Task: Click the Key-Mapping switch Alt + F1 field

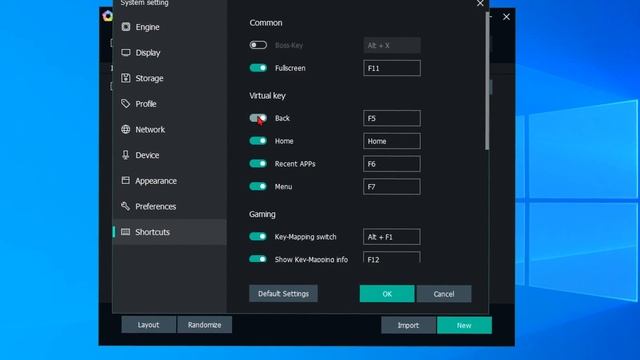Action: [392, 237]
